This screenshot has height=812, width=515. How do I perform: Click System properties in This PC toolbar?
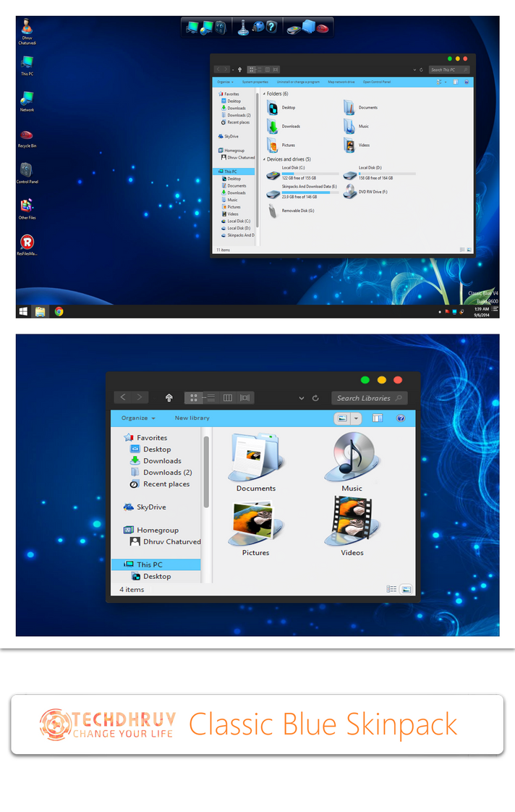tap(255, 82)
